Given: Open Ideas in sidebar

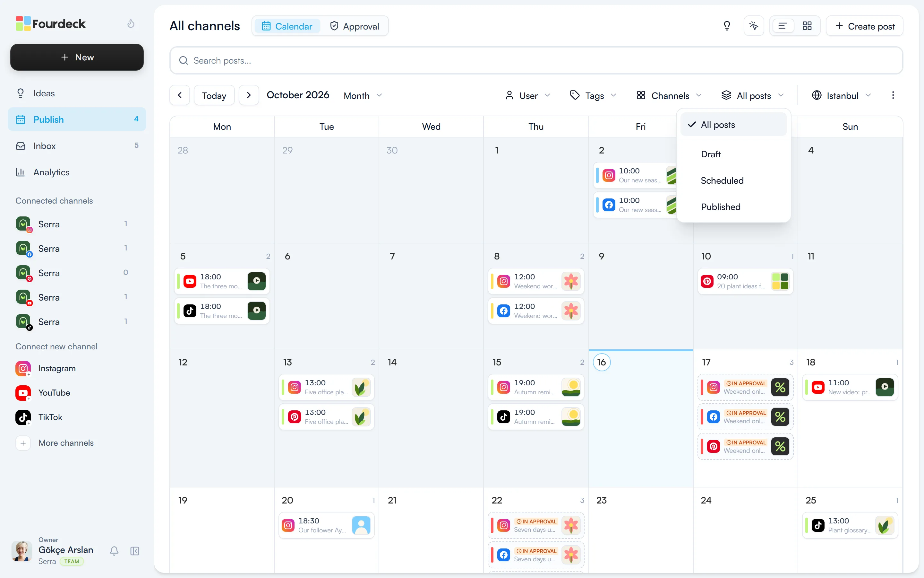Looking at the screenshot, I should pyautogui.click(x=77, y=93).
